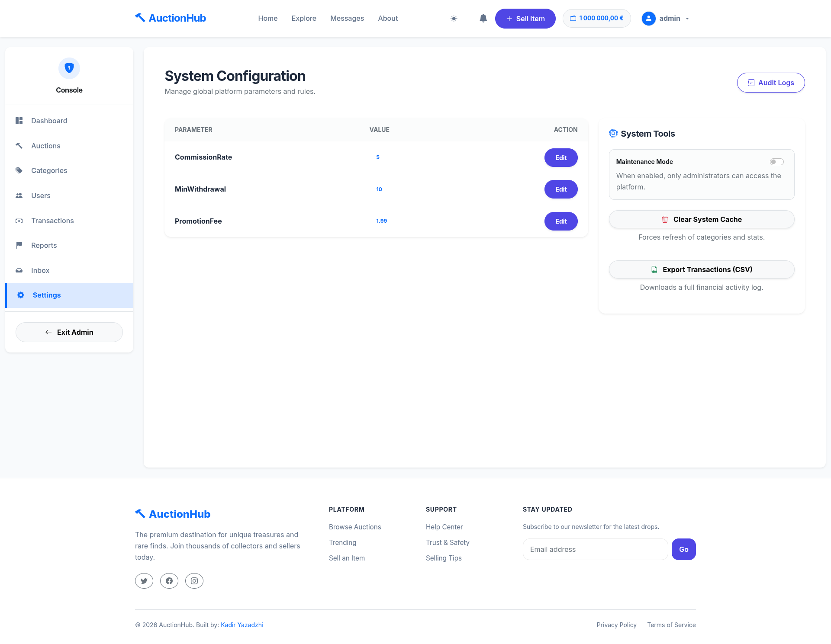Open the Terms of Service link
831x644 pixels.
[x=671, y=625]
